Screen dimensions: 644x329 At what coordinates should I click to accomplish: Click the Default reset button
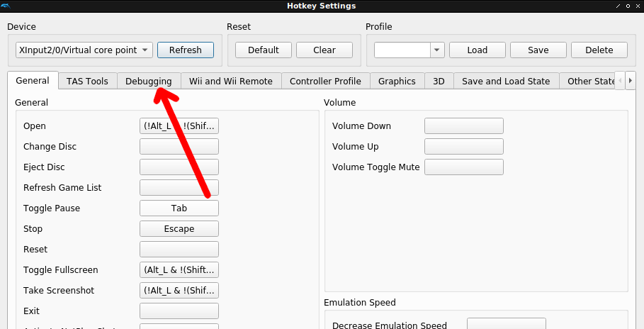coord(264,50)
